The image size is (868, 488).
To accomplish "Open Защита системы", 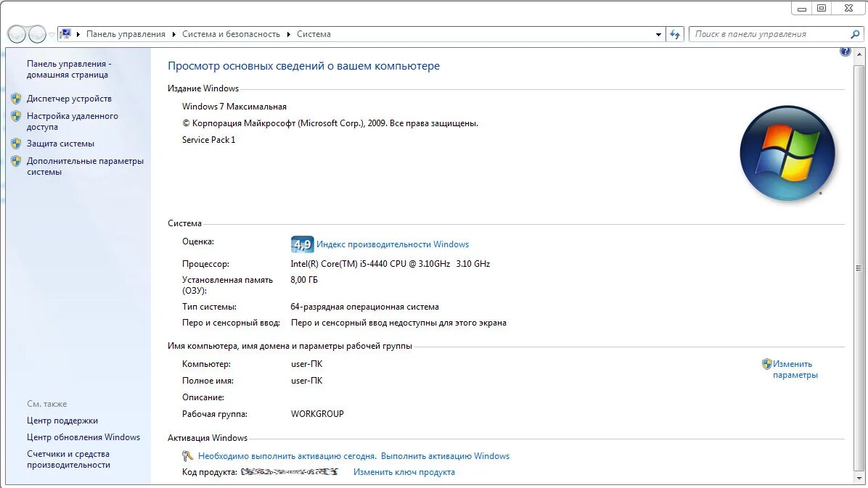I will tap(60, 144).
